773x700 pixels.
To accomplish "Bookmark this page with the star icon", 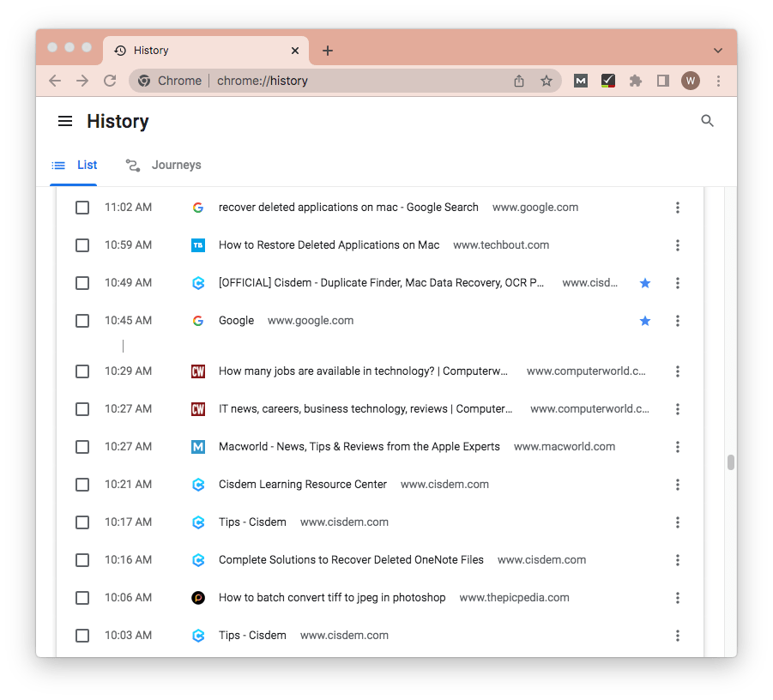I will click(x=547, y=81).
